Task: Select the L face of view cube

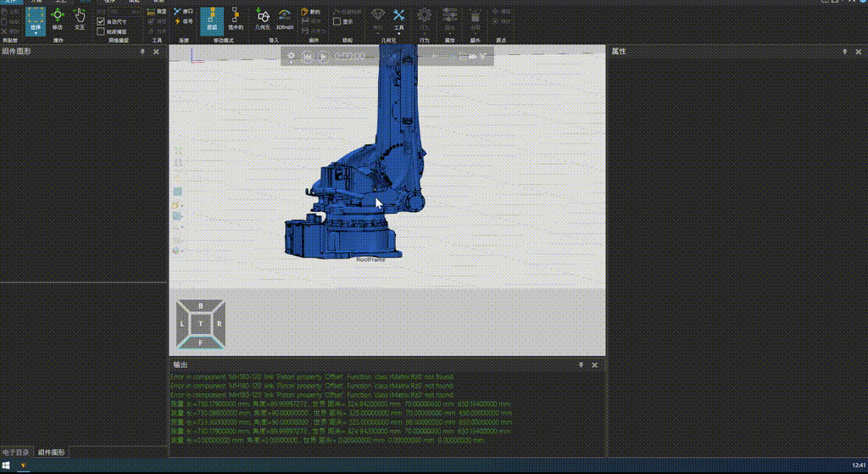Action: tap(182, 324)
